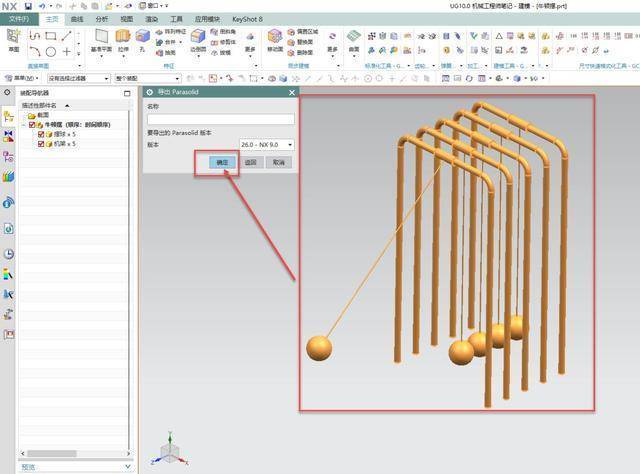
Task: Open the KeyShot 8 ribbon tab
Action: (x=247, y=19)
